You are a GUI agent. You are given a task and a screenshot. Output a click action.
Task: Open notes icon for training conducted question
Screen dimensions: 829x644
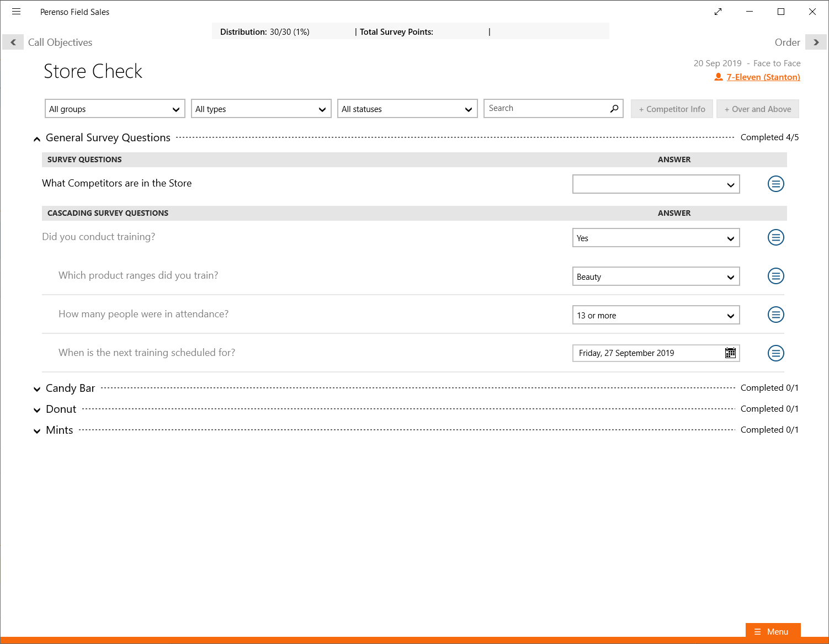click(x=776, y=237)
